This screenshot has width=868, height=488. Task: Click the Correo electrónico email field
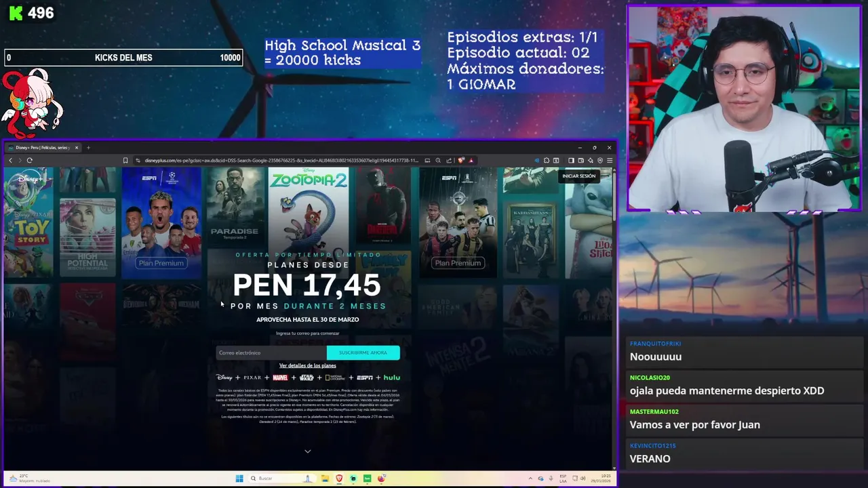pos(271,352)
